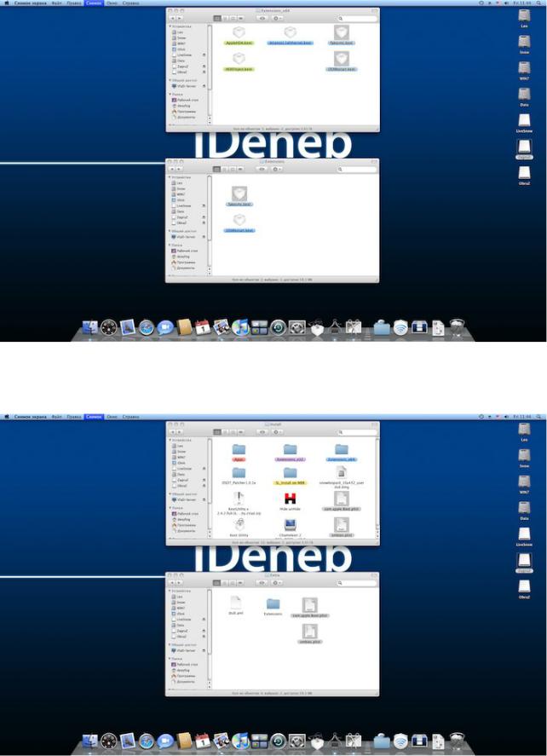Eject LiveSnow in the Extensions_x64 window sidebar

[204, 55]
